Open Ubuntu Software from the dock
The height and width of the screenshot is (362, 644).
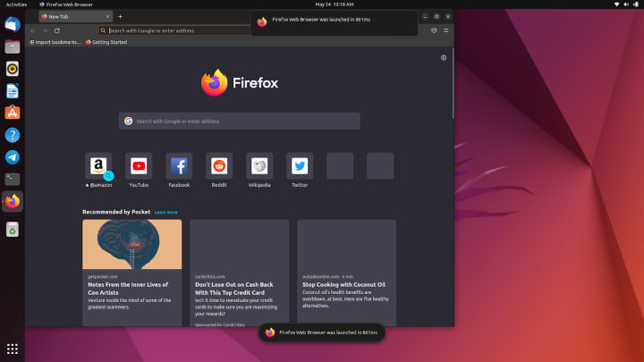13,113
